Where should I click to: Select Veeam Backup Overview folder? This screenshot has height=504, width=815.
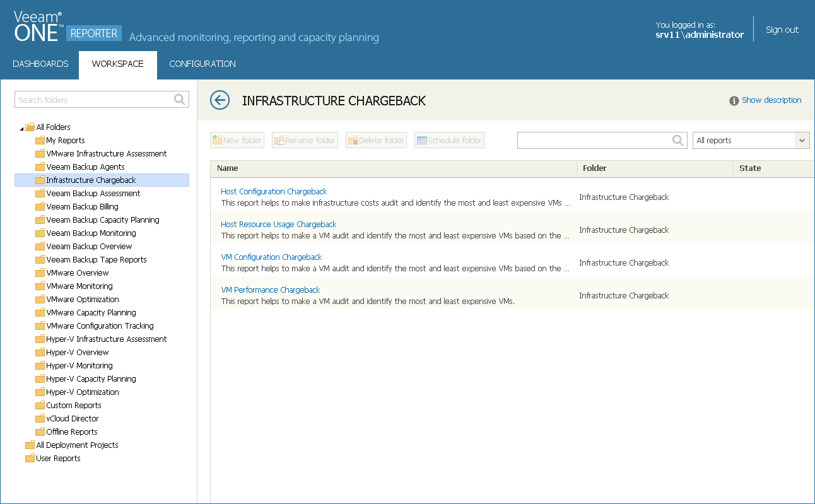point(89,246)
